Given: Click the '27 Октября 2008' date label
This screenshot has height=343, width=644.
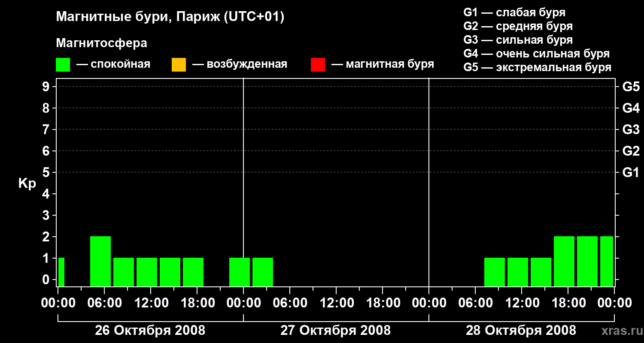Looking at the screenshot, I should 335,330.
